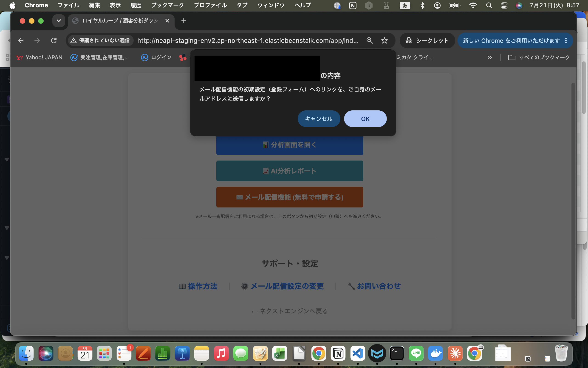Apply for メール配信機能 (無料で申請する)
This screenshot has width=588, height=368.
290,197
